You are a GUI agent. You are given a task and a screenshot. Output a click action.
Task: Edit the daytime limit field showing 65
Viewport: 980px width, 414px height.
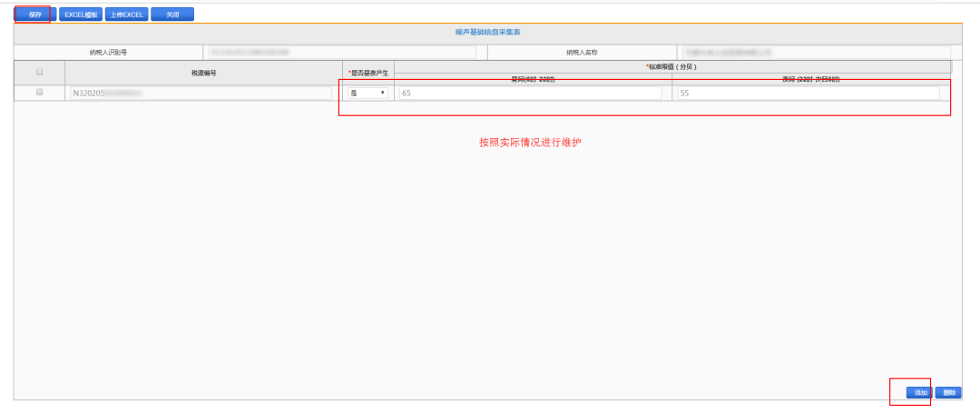[x=530, y=93]
